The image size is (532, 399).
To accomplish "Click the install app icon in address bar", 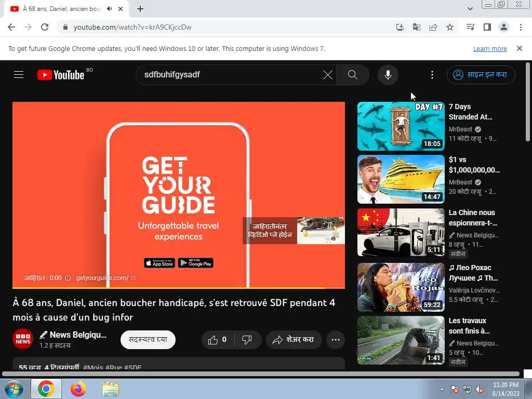I will (400, 27).
